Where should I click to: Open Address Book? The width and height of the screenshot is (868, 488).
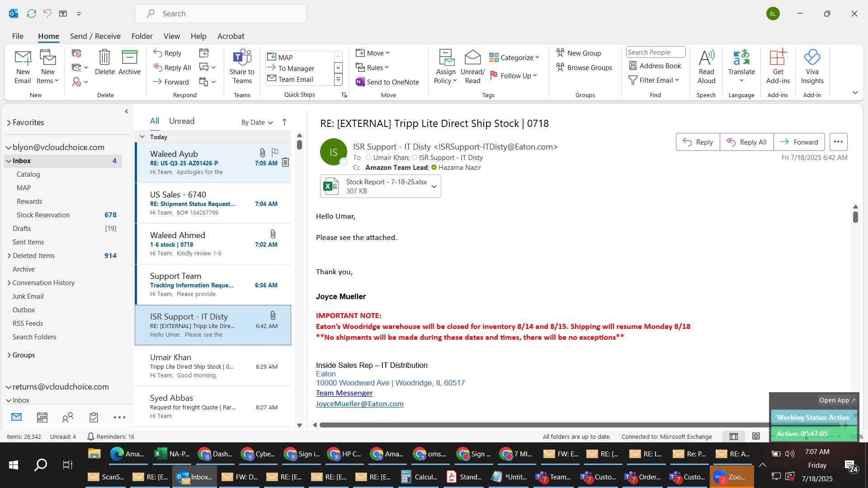tap(655, 66)
